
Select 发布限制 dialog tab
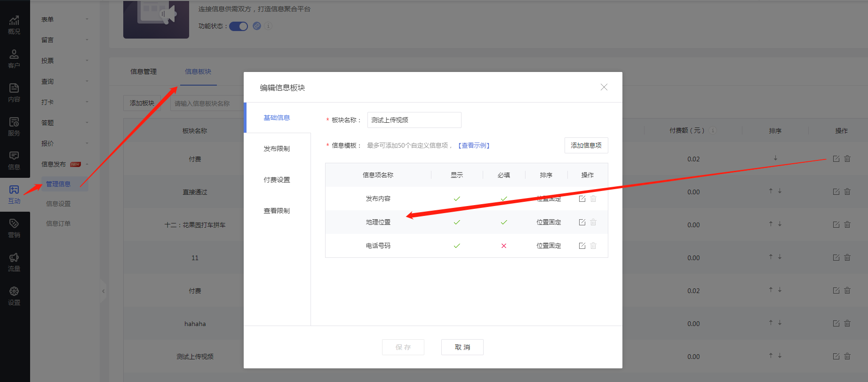(x=277, y=149)
